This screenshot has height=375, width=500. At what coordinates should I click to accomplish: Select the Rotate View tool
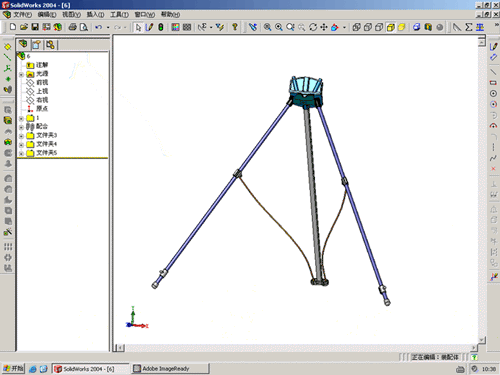[313, 27]
